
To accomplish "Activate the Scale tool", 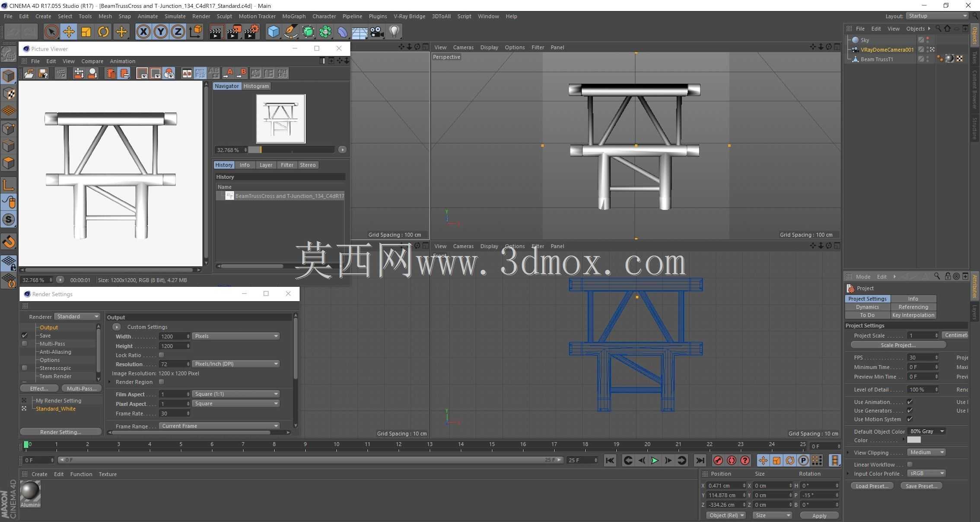I will point(86,32).
